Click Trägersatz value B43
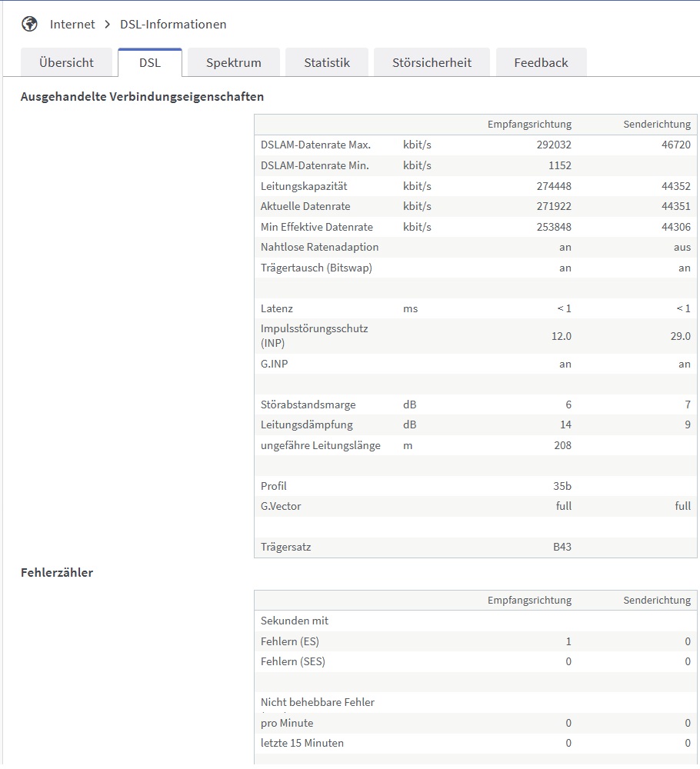This screenshot has width=700, height=769. (562, 547)
